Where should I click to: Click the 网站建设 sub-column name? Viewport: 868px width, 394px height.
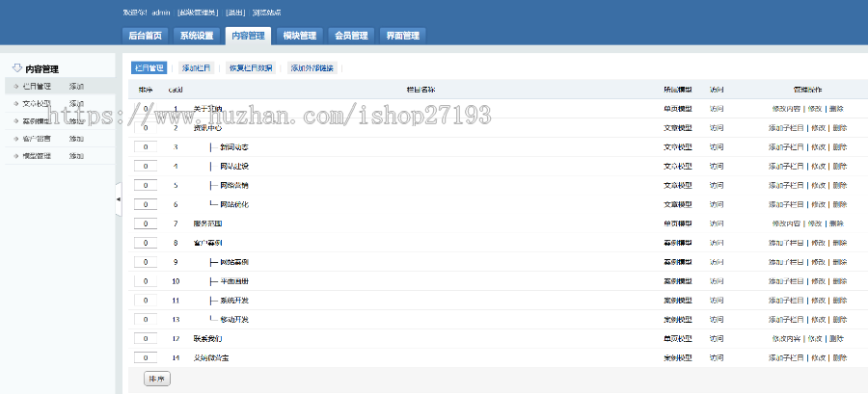[234, 167]
